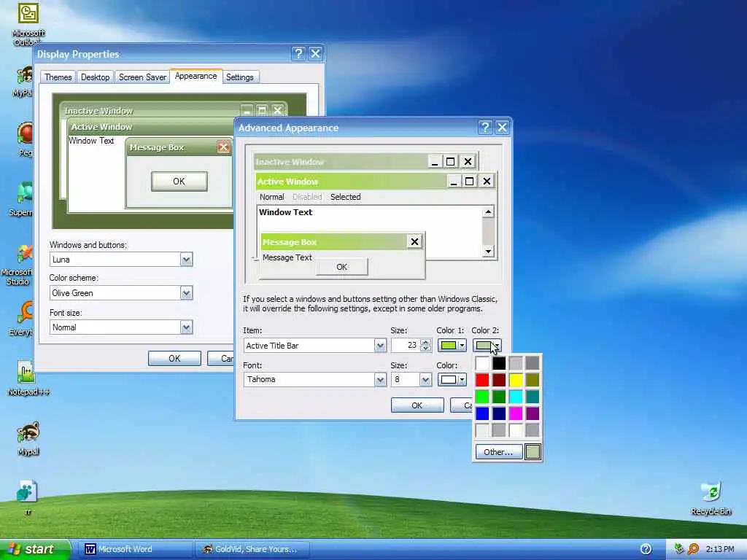Image resolution: width=747 pixels, height=560 pixels.
Task: Click the Color 2 dropdown button
Action: pos(487,345)
